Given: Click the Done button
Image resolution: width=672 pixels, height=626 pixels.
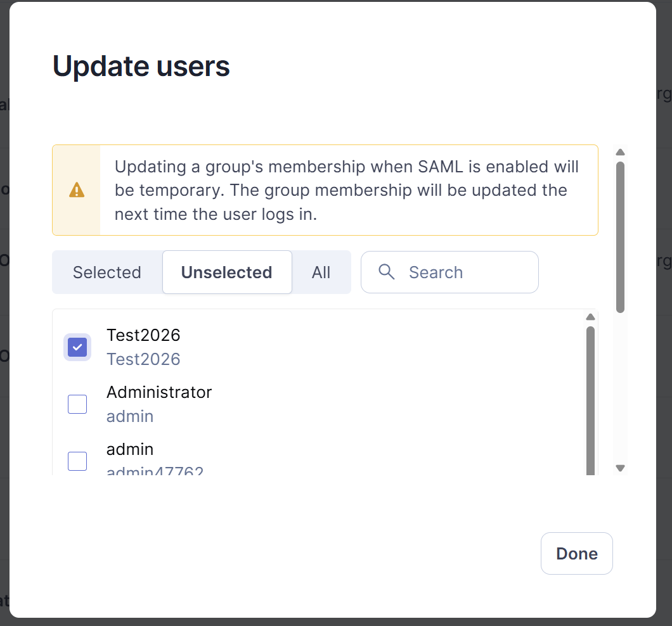Looking at the screenshot, I should (577, 554).
